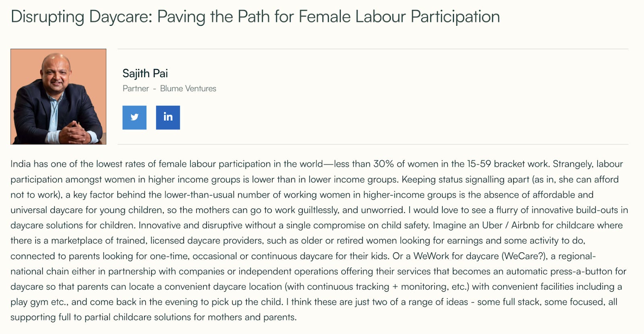Screen dimensions: 644x334
Task: Click the Blume Ventures firm name
Action: (188, 89)
